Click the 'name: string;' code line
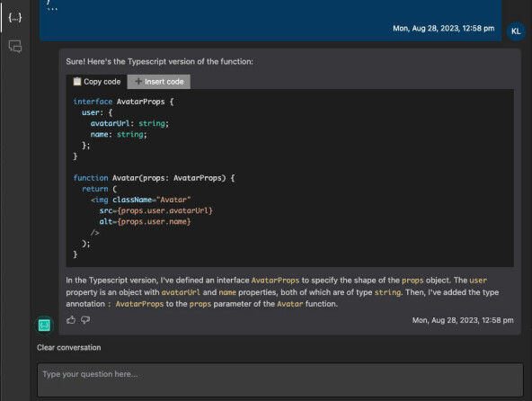The height and width of the screenshot is (401, 532). 119,135
